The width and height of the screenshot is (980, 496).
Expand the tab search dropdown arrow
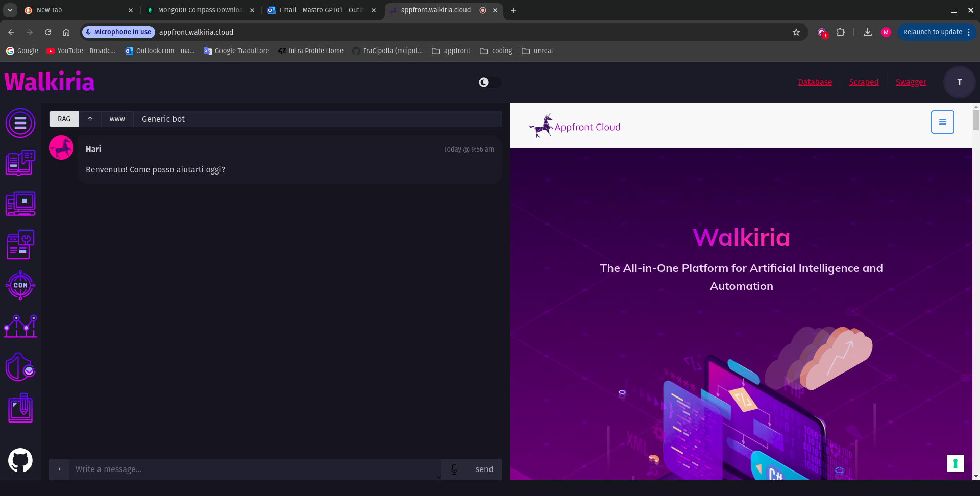[x=10, y=10]
